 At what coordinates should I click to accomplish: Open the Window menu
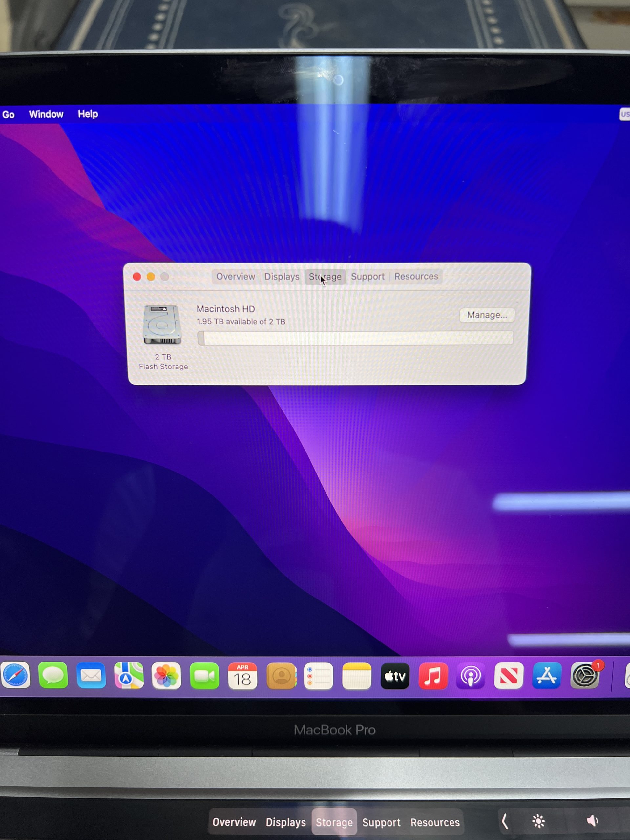point(46,114)
